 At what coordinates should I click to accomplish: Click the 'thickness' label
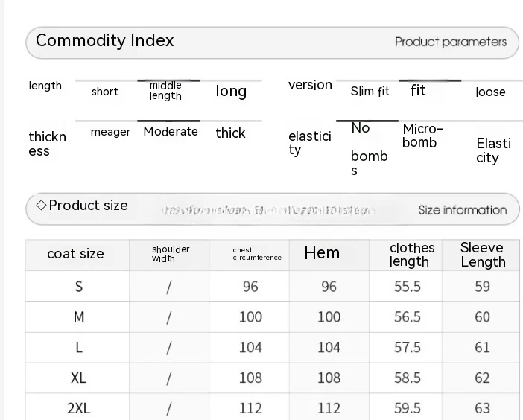[x=48, y=144]
